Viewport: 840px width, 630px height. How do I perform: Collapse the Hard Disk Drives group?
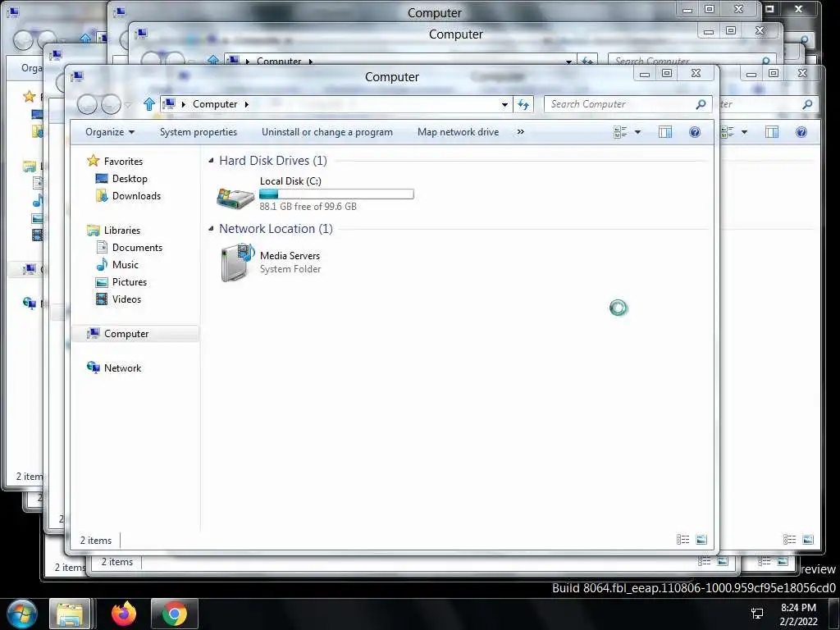(x=211, y=161)
